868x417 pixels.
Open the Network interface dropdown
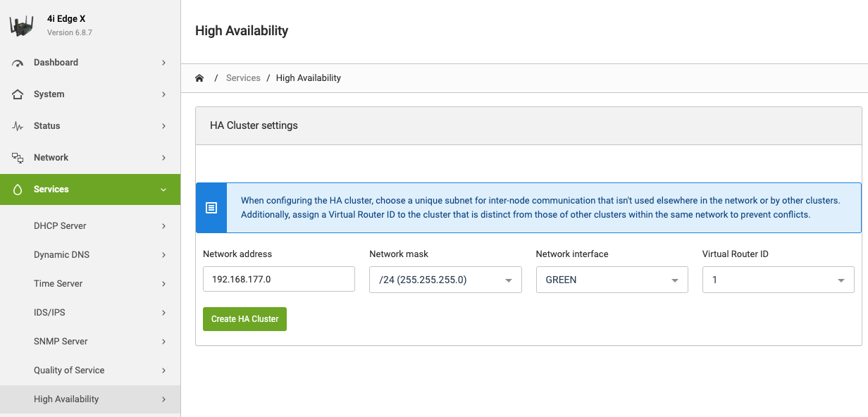point(612,280)
